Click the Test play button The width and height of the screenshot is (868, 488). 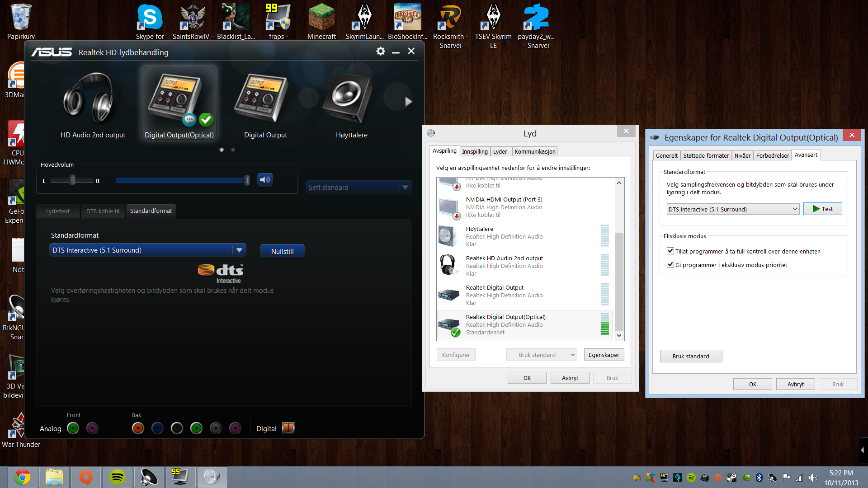pos(822,209)
